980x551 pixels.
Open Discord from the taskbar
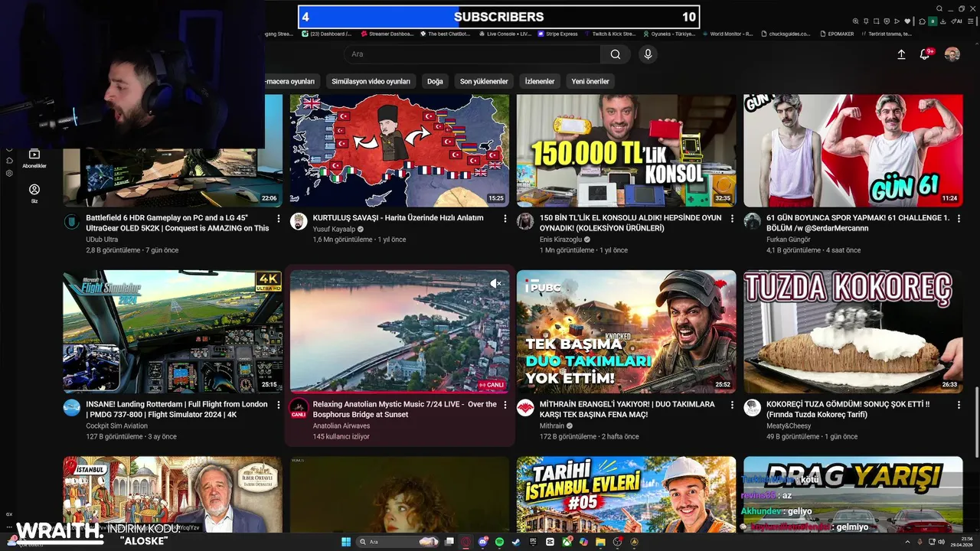tap(483, 542)
